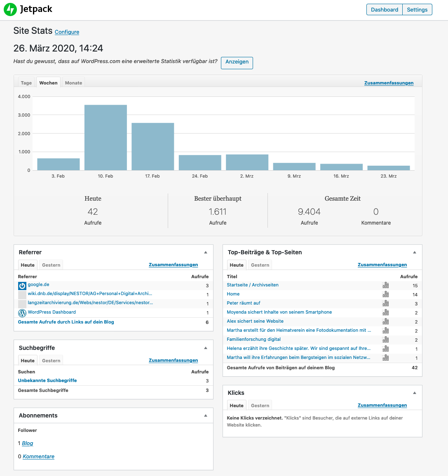Click stats chart icon for Familienforschung digital
448x476 pixels.
(385, 340)
